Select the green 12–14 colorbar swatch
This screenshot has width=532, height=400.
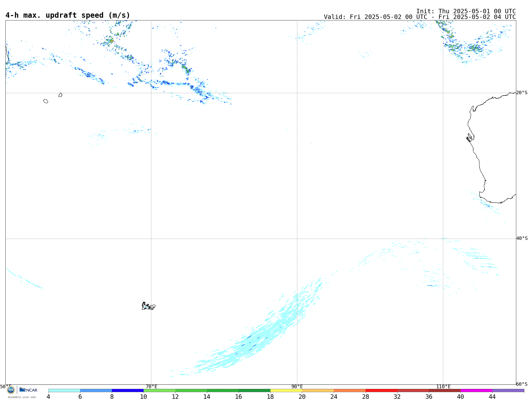coord(191,390)
